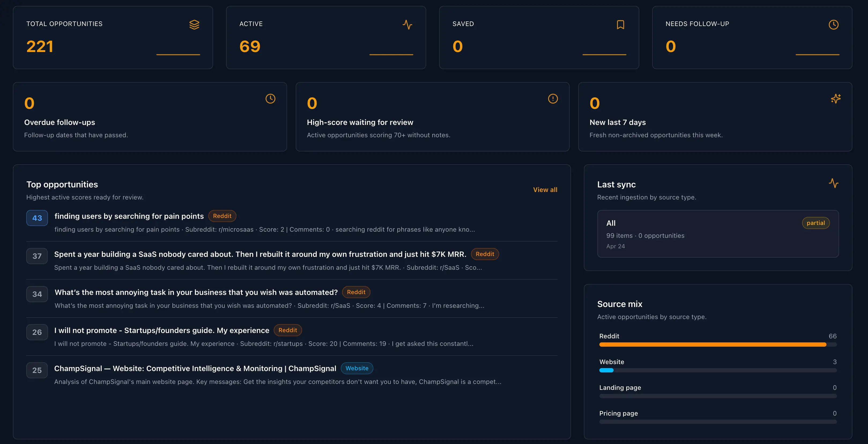Open 'finding users by searching for pain points' opportunity
The height and width of the screenshot is (444, 868).
click(x=129, y=216)
